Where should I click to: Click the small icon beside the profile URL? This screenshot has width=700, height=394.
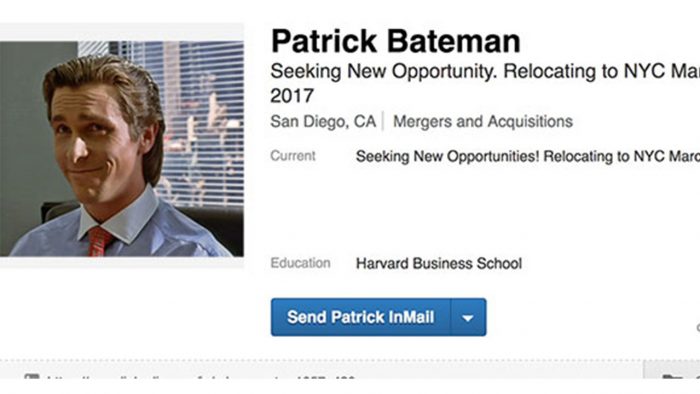pos(32,377)
